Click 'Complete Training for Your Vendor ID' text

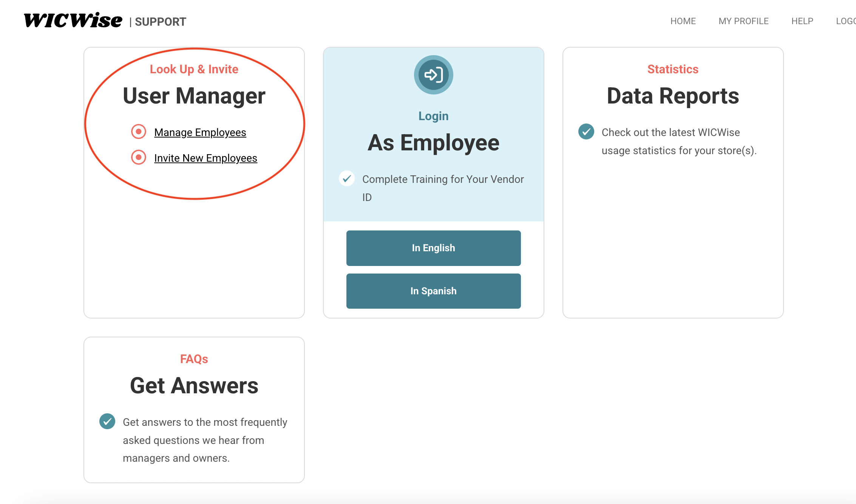click(443, 188)
